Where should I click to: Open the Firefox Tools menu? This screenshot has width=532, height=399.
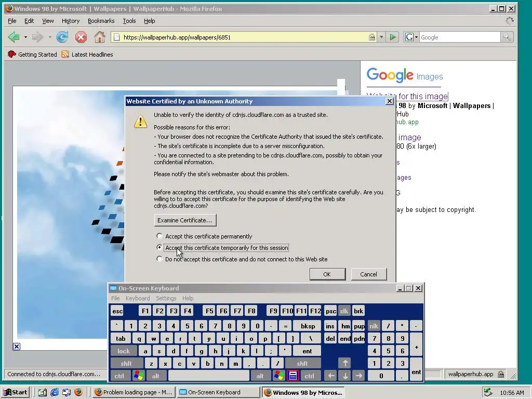point(129,21)
